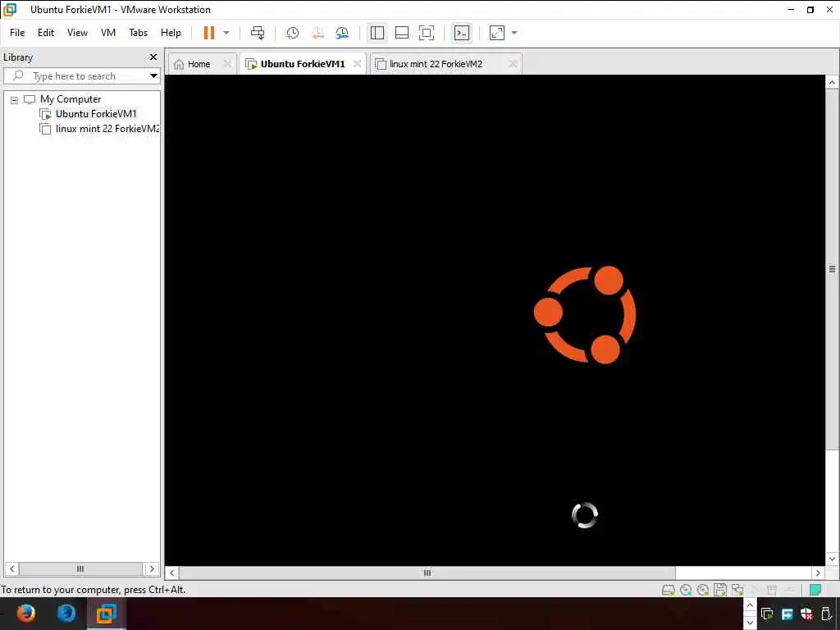Open the stretch display options dropdown
840x630 pixels.
[514, 33]
